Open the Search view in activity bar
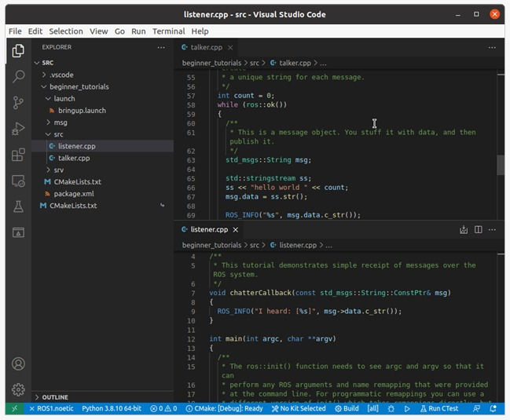 18,76
